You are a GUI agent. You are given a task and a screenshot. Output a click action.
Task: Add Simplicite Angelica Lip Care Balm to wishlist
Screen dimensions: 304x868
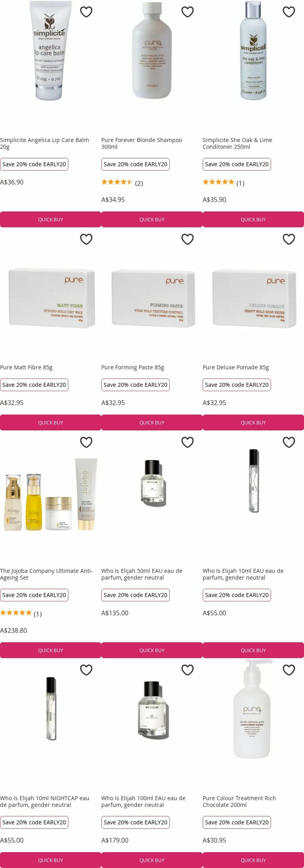[x=86, y=12]
